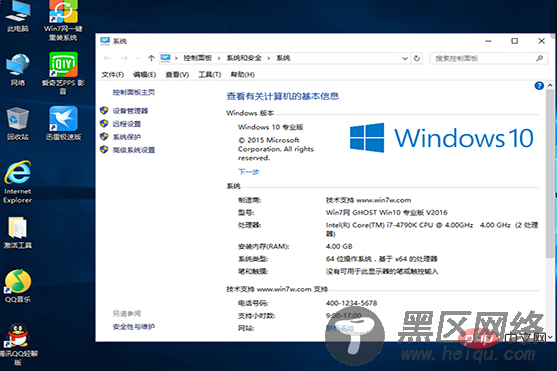Image resolution: width=557 pixels, height=371 pixels.
Task: Open the 工具(T) menu
Action: coord(210,74)
